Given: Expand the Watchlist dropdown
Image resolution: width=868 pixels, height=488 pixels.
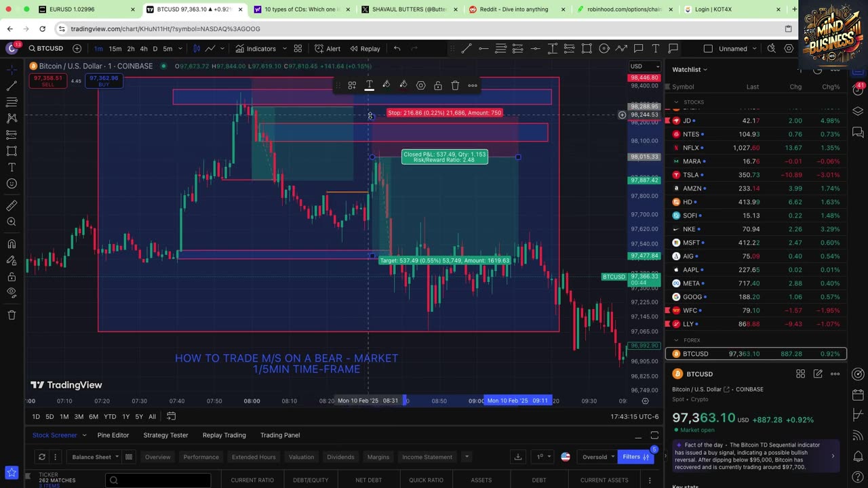Looking at the screenshot, I should (690, 69).
